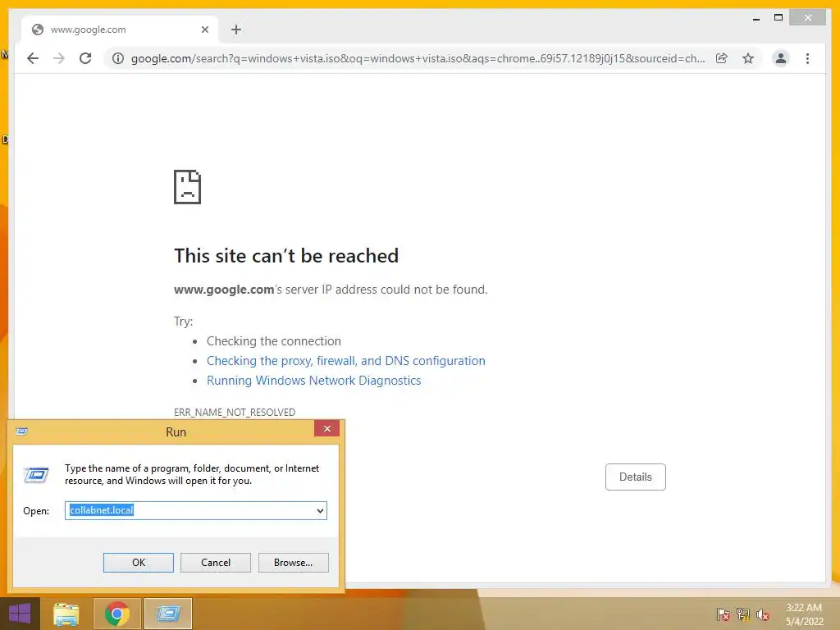Viewport: 840px width, 630px height.
Task: Run Windows Network Diagnostics link
Action: tap(314, 381)
